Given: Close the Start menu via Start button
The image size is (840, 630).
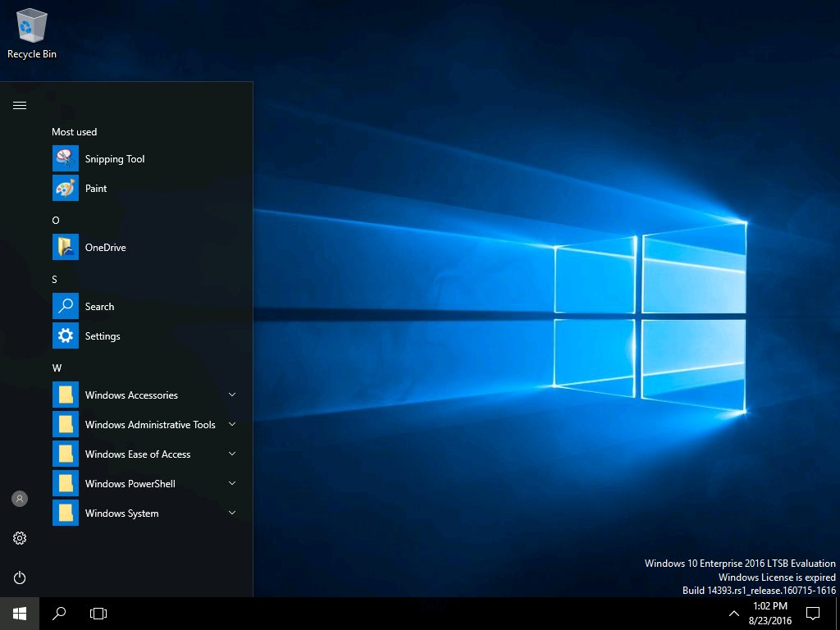Looking at the screenshot, I should [20, 614].
